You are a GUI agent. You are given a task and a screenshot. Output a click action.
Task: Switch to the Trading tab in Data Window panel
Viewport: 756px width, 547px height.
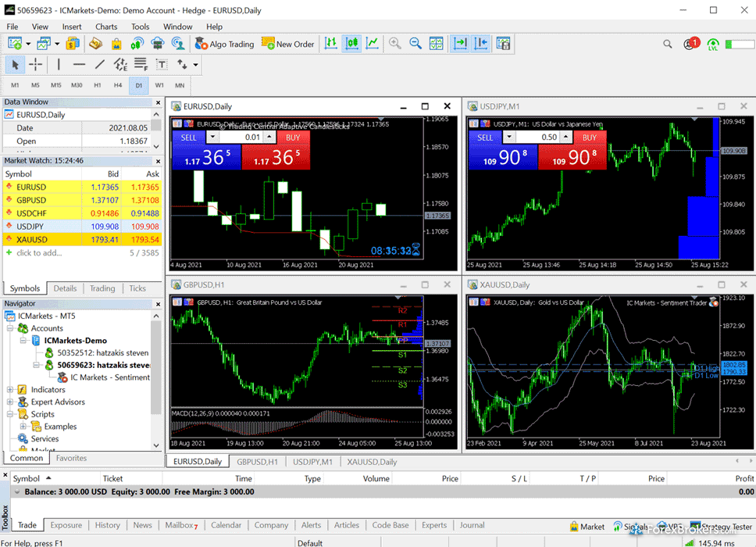(x=102, y=288)
